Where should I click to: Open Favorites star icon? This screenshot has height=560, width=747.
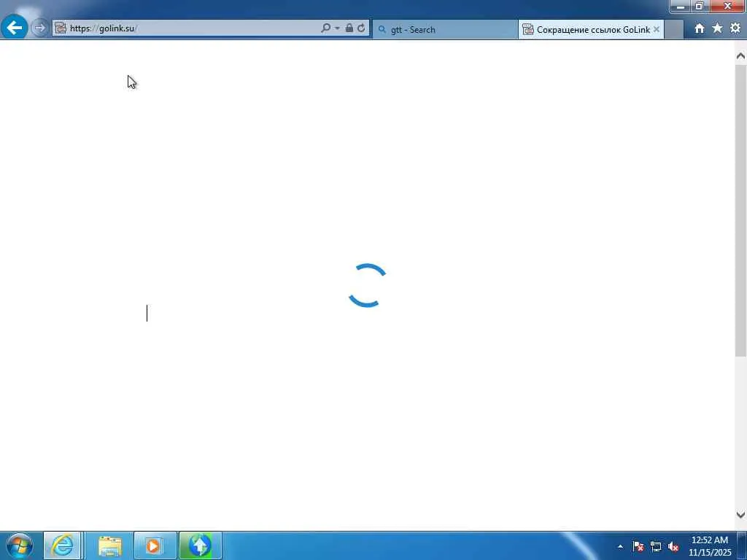(717, 28)
